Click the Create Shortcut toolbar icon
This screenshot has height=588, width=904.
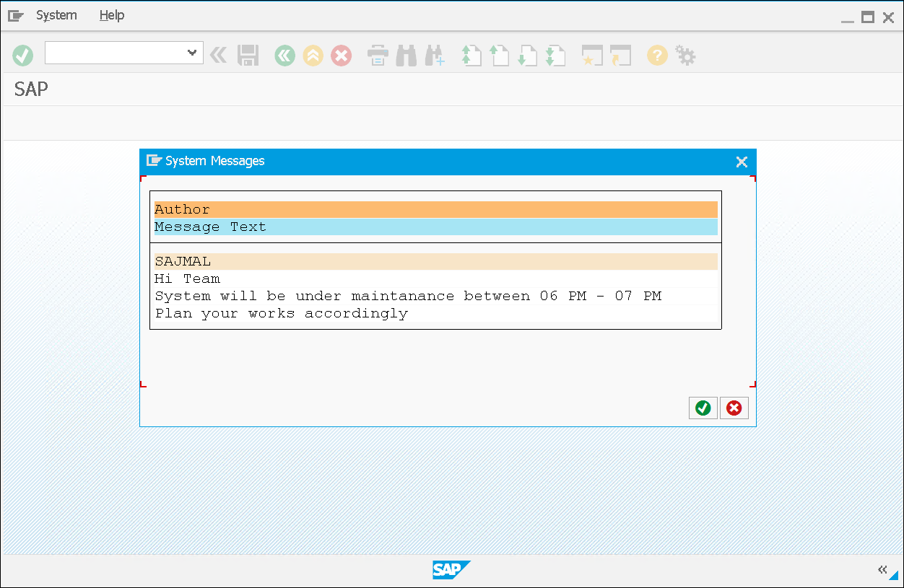click(x=591, y=55)
